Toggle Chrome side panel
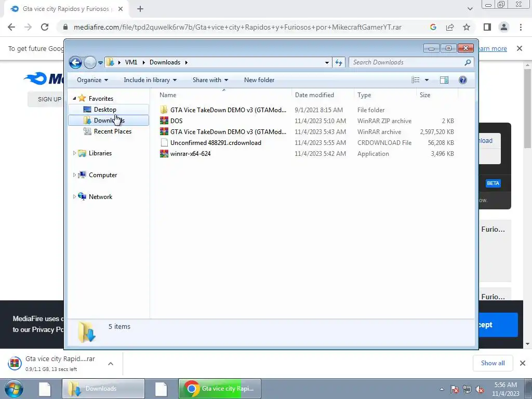The image size is (532, 399). point(487,27)
